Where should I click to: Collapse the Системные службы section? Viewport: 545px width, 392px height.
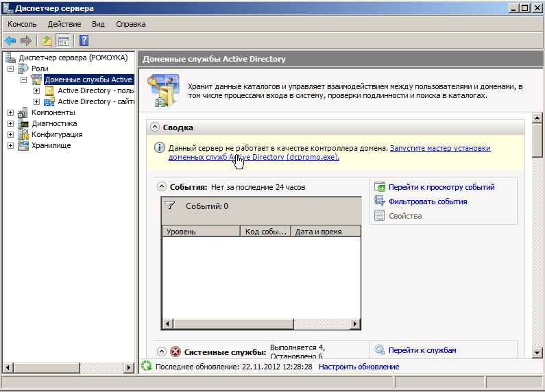[162, 352]
